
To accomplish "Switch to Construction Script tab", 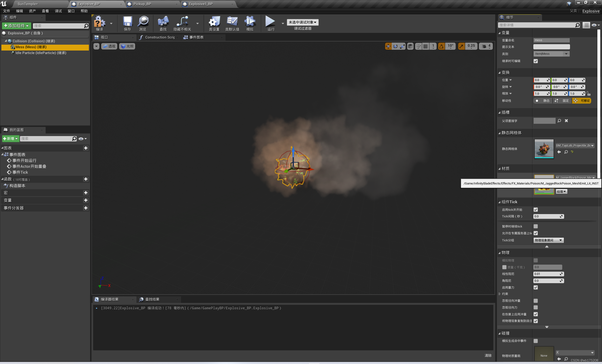I will (x=159, y=37).
